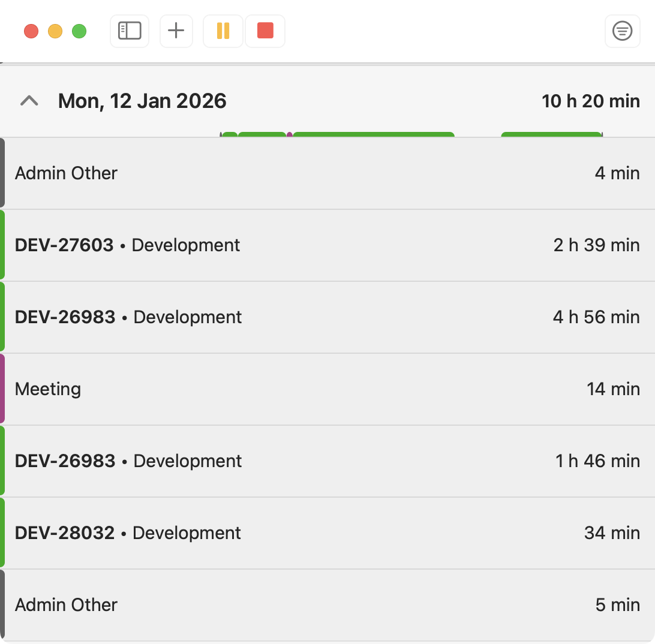Click the chevron next to the date header
Viewport: 655px width, 644px height.
(28, 101)
